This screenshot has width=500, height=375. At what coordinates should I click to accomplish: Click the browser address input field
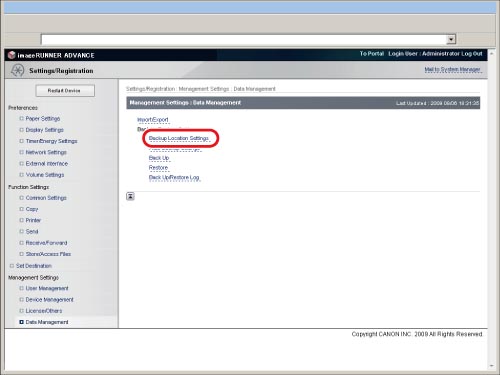[243, 39]
